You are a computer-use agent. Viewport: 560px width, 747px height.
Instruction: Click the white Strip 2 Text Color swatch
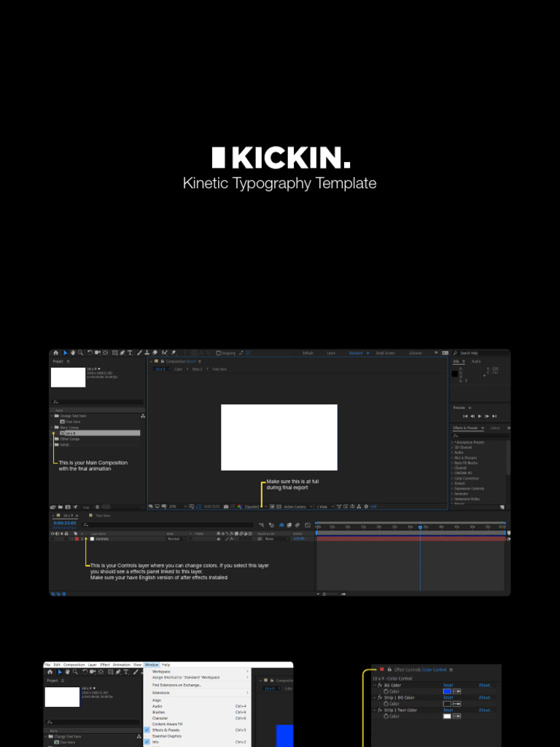(x=447, y=716)
